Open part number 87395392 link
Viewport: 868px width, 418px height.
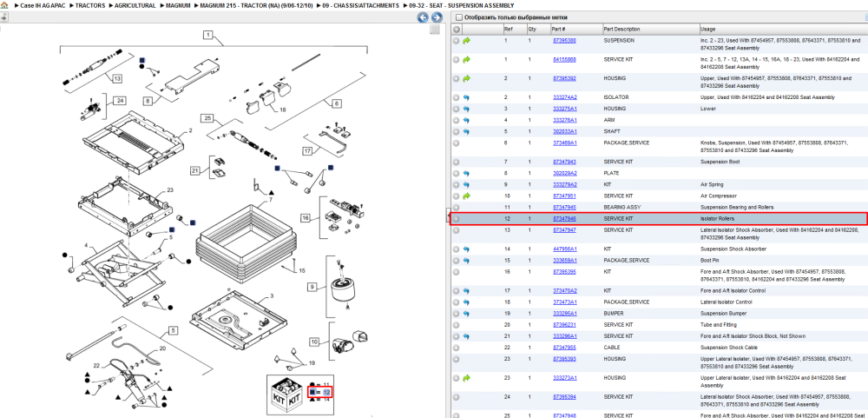tap(564, 78)
